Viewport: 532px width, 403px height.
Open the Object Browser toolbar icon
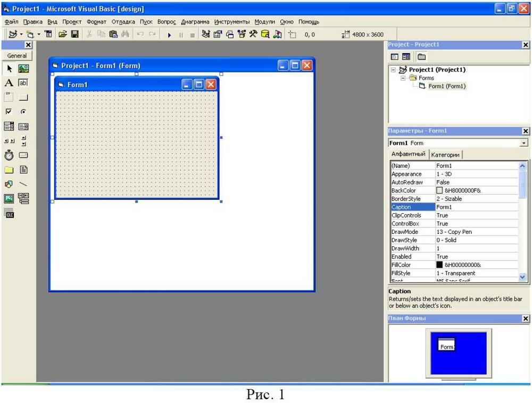point(242,34)
